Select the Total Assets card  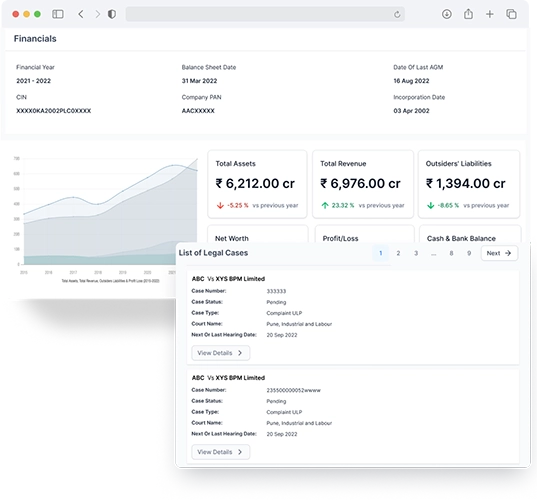[257, 184]
